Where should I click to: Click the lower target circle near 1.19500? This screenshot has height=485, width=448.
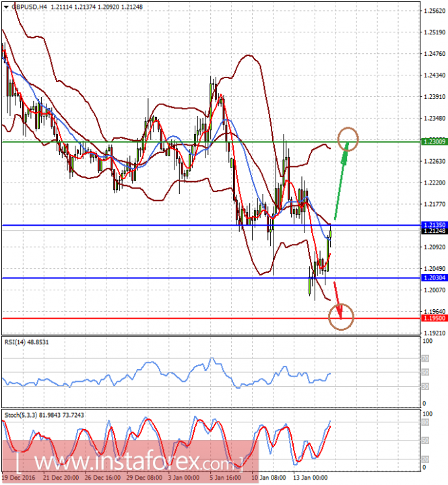pyautogui.click(x=341, y=317)
